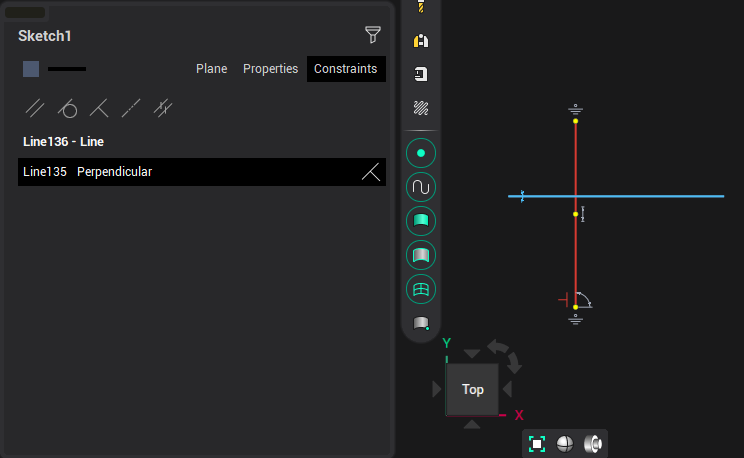Image resolution: width=744 pixels, height=458 pixels.
Task: Toggle the sphere display mode icon
Action: 565,444
